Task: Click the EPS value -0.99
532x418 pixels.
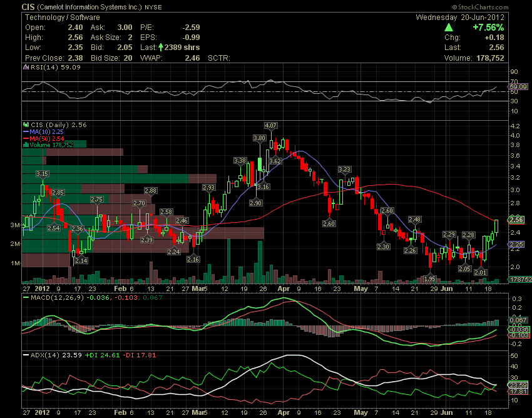Action: tap(191, 38)
